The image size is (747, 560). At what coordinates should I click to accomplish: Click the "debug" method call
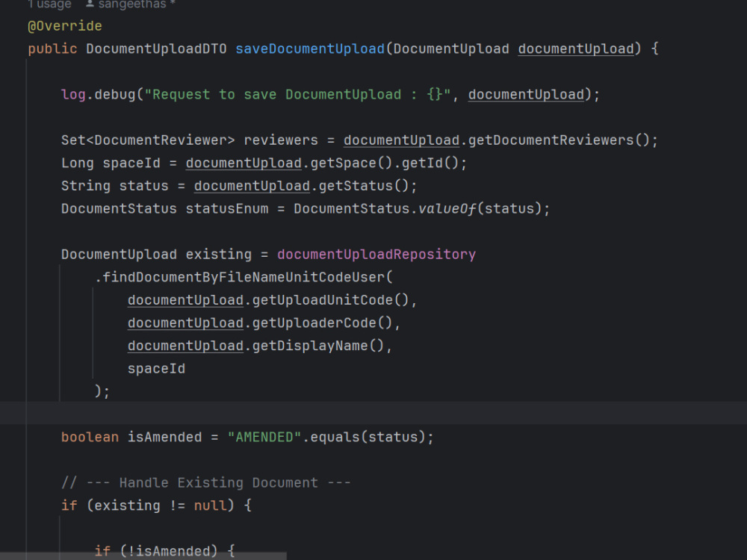pyautogui.click(x=115, y=94)
